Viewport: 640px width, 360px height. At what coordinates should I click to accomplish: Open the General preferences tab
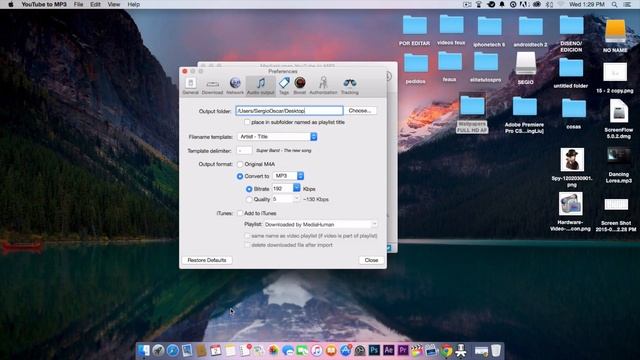[x=190, y=86]
